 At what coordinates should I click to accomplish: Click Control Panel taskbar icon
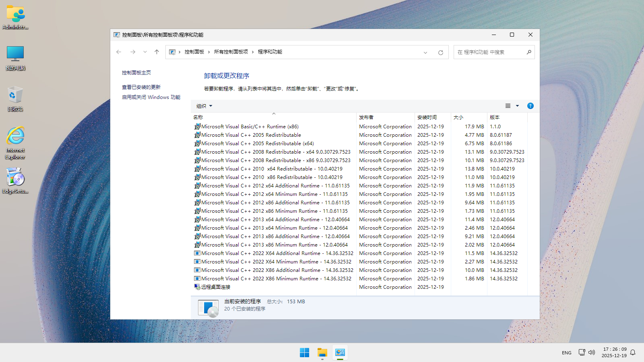pyautogui.click(x=340, y=353)
